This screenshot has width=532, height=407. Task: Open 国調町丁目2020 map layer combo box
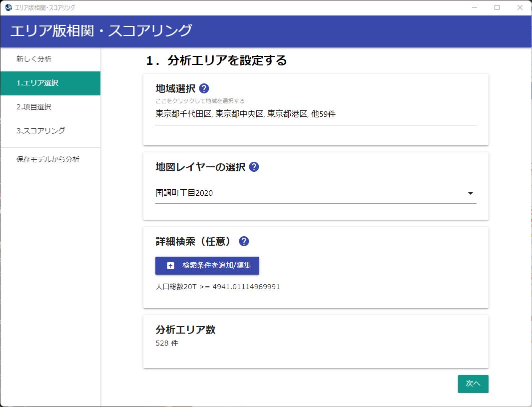coord(310,193)
